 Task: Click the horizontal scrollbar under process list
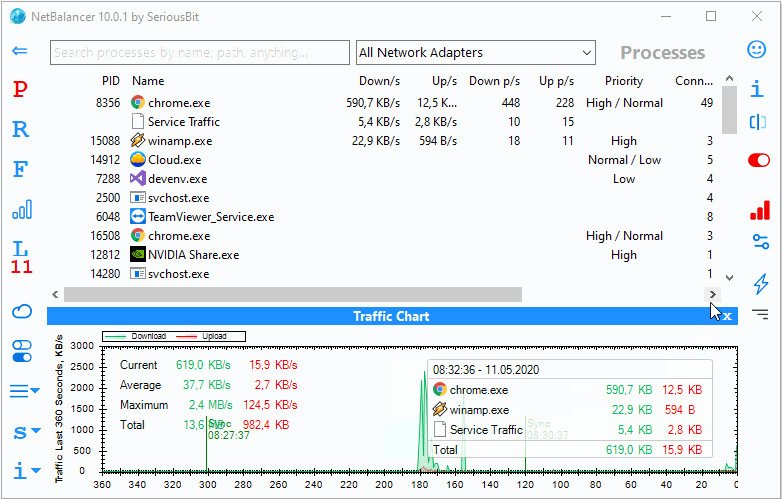pos(293,294)
